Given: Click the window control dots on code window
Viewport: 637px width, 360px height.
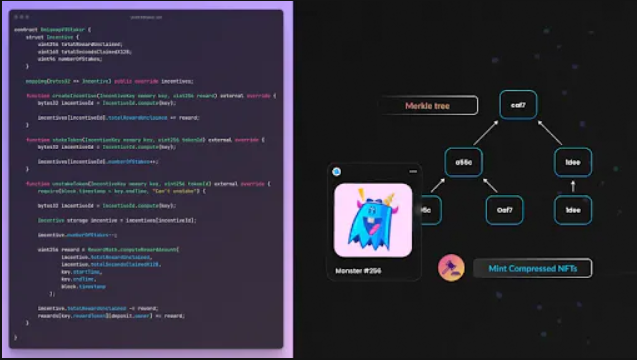Looking at the screenshot, I should point(22,17).
